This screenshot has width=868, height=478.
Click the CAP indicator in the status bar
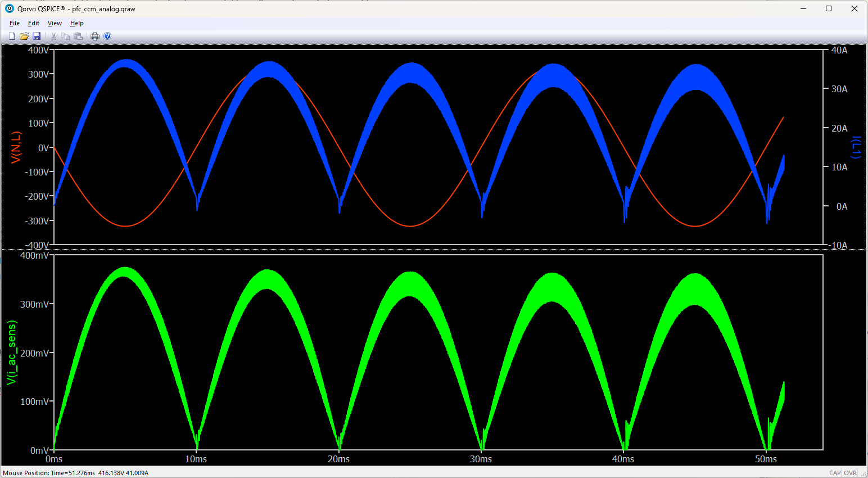835,473
